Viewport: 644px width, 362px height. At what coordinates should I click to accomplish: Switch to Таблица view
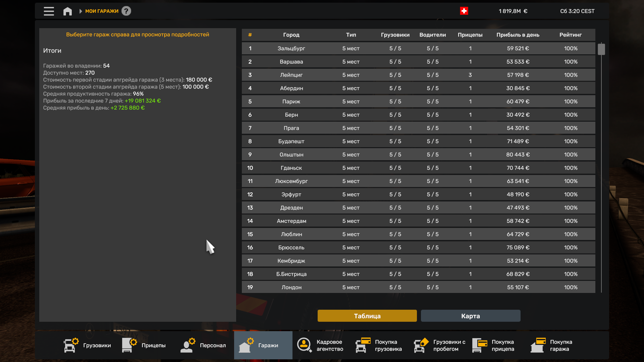tap(367, 316)
